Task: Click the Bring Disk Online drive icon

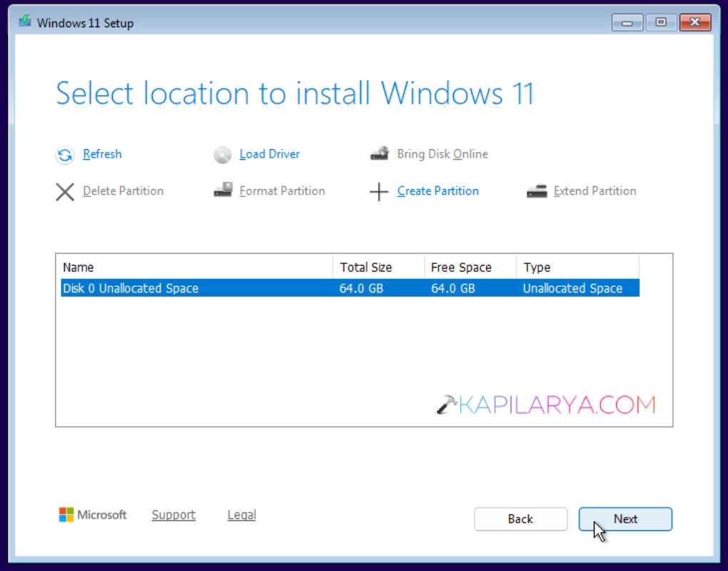Action: pyautogui.click(x=380, y=153)
